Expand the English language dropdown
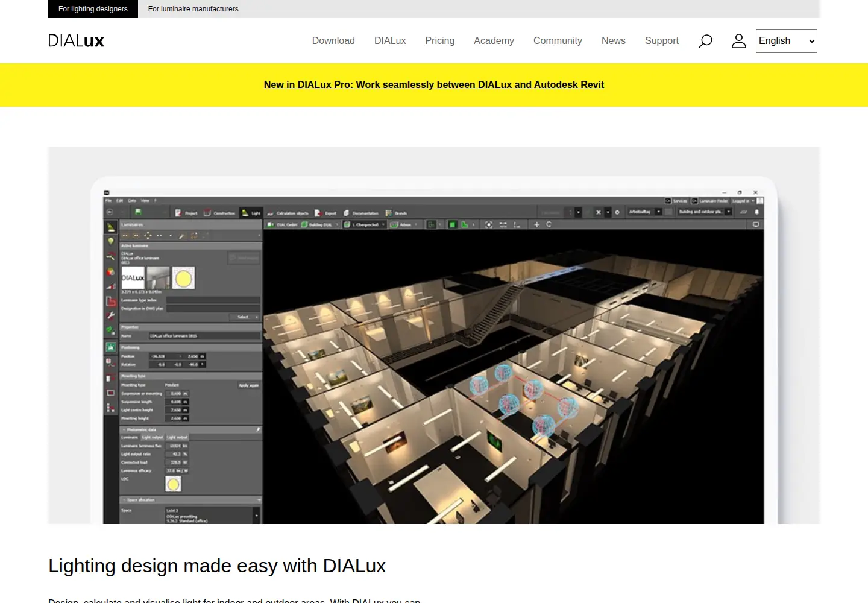This screenshot has height=603, width=868. pos(787,41)
